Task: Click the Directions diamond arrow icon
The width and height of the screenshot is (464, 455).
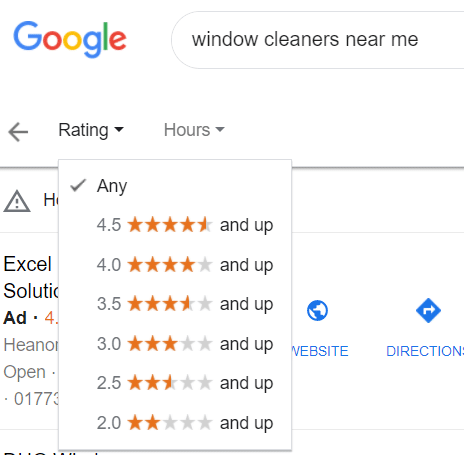Action: [x=428, y=310]
